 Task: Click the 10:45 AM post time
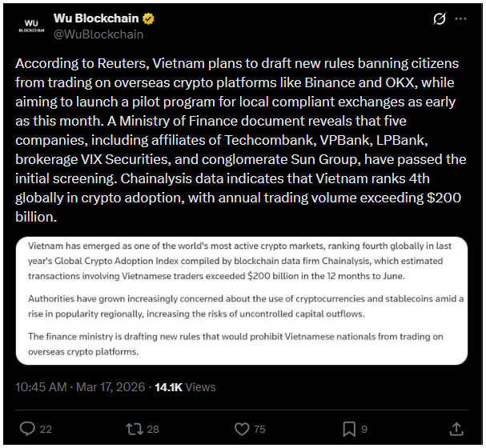point(40,387)
